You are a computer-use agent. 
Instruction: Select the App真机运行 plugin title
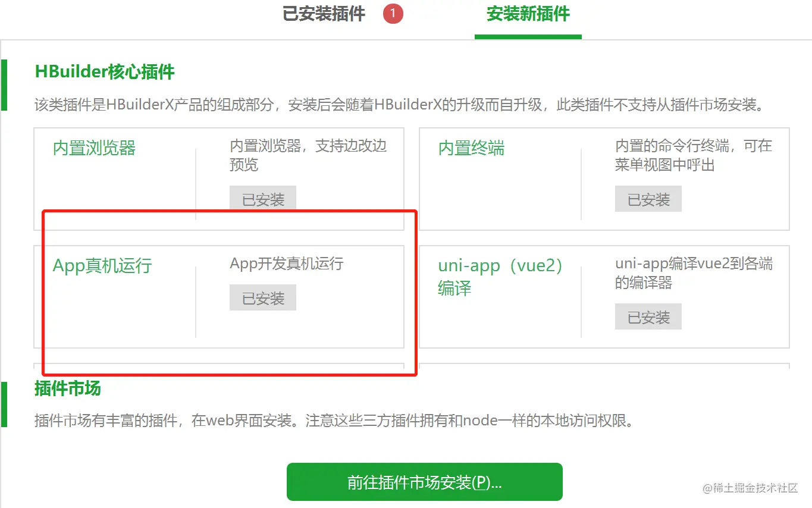102,265
